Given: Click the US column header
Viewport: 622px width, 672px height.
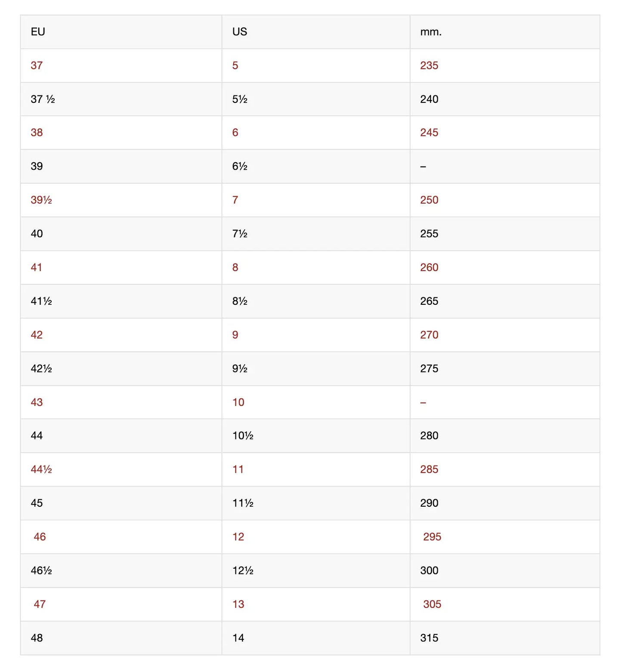Looking at the screenshot, I should pos(239,32).
